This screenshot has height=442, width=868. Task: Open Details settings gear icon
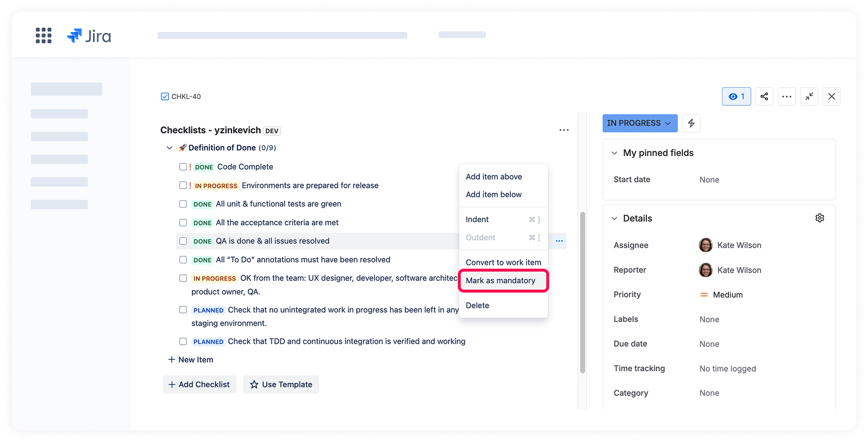click(x=820, y=218)
